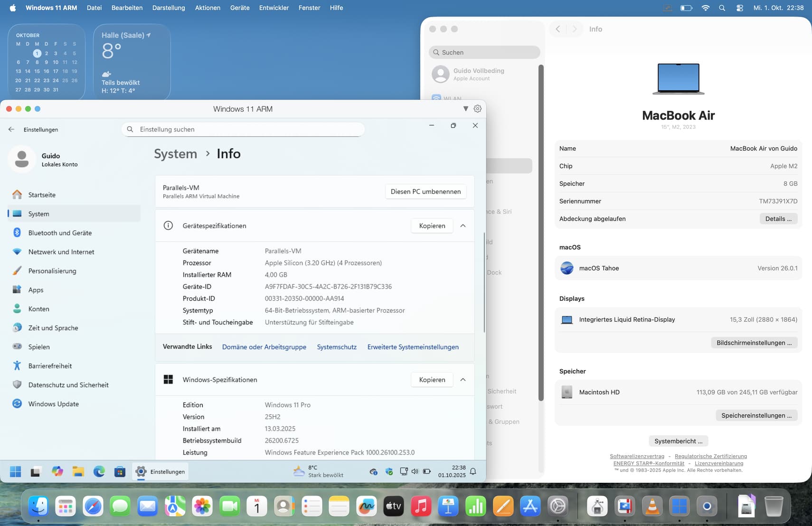Click the Windows Start button in taskbar

pyautogui.click(x=16, y=471)
